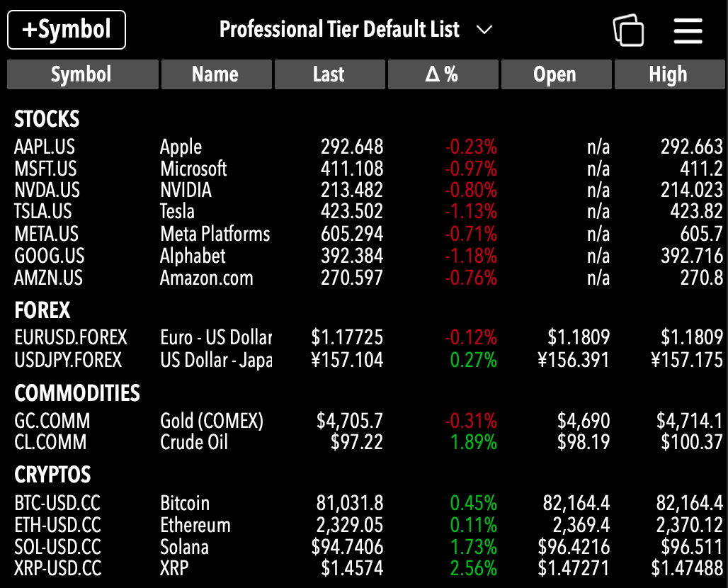
Task: Open the Professional Tier Default List title
Action: click(x=339, y=29)
